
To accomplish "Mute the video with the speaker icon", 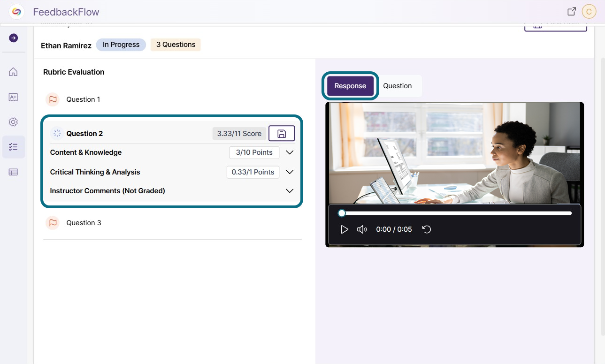I will pos(362,229).
